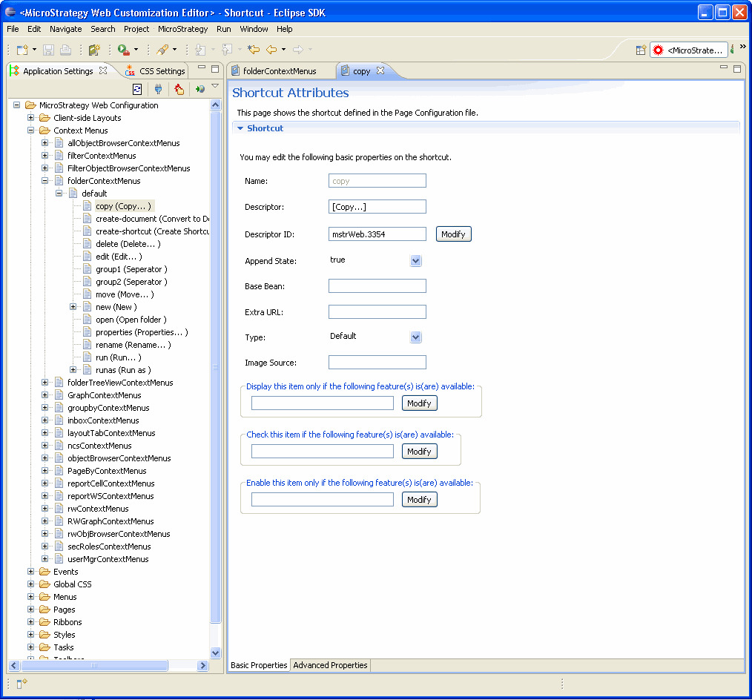The image size is (752, 700).
Task: Click the Image Source input field
Action: click(x=377, y=363)
